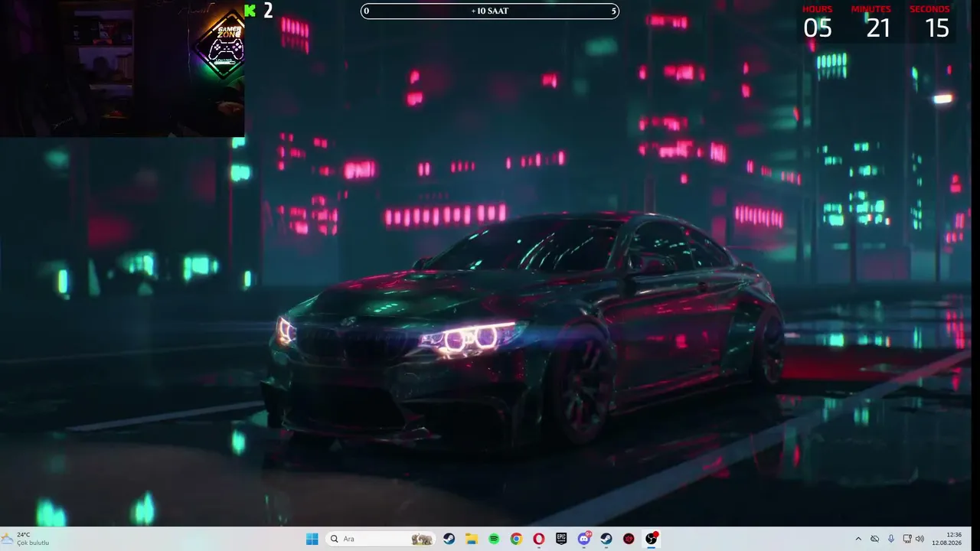This screenshot has width=980, height=551.
Task: Open File Explorer from the taskbar
Action: click(x=472, y=539)
